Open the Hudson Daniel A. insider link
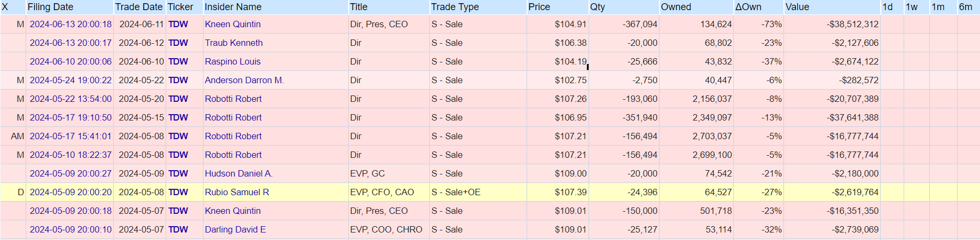Viewport: 980px width, 240px height. (x=239, y=173)
